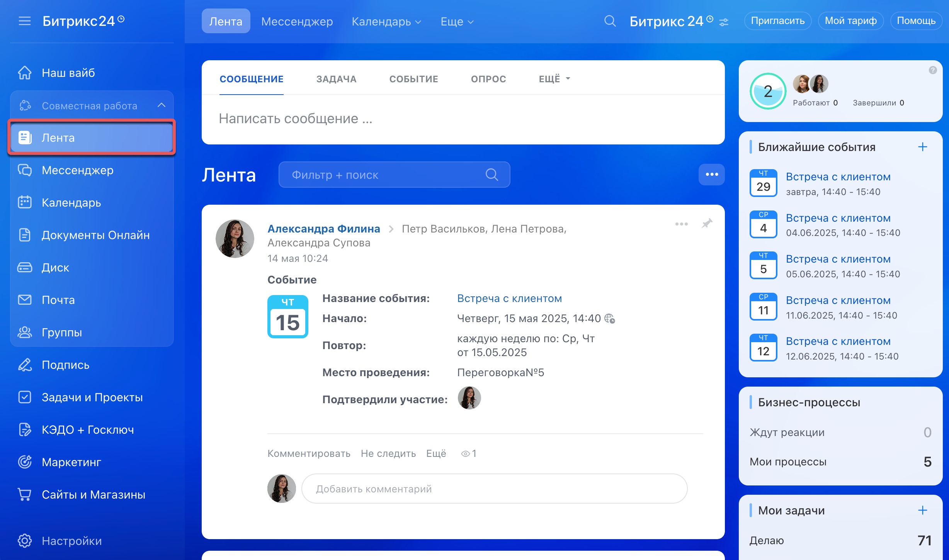
Task: Click the eye views counter on the post
Action: [468, 453]
